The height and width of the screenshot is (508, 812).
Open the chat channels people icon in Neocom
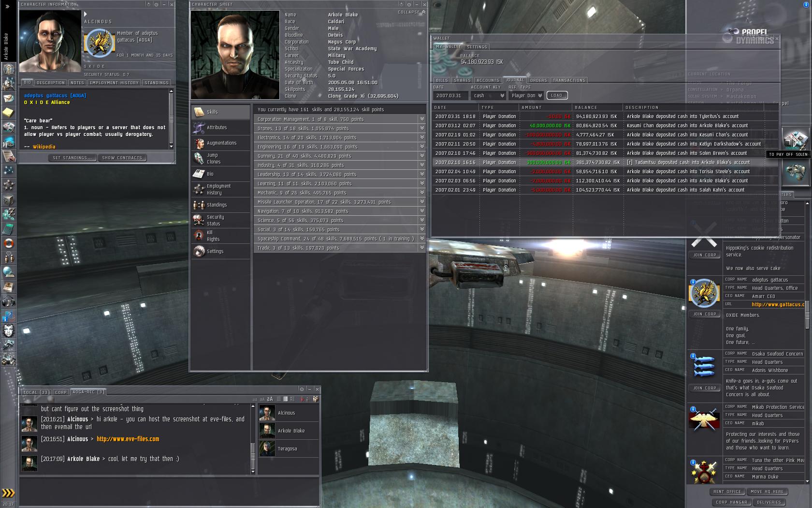click(9, 257)
